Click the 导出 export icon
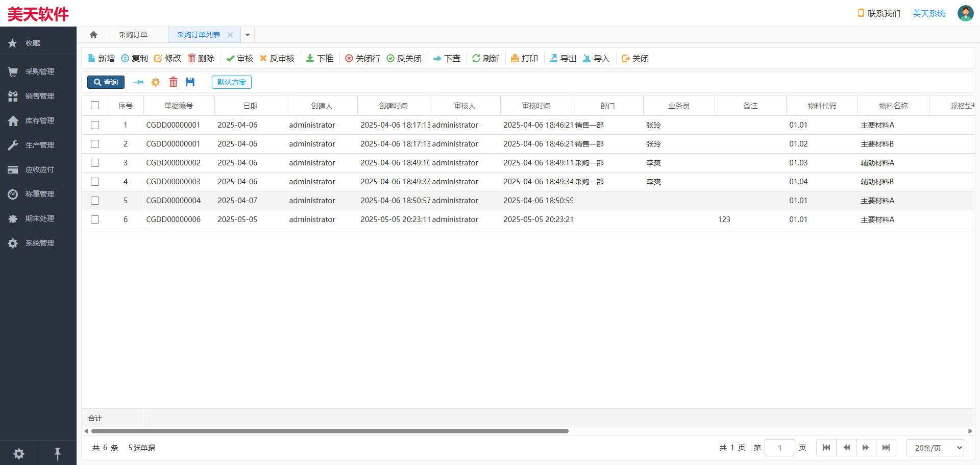Screen dimensions: 980x465 [x=562, y=58]
